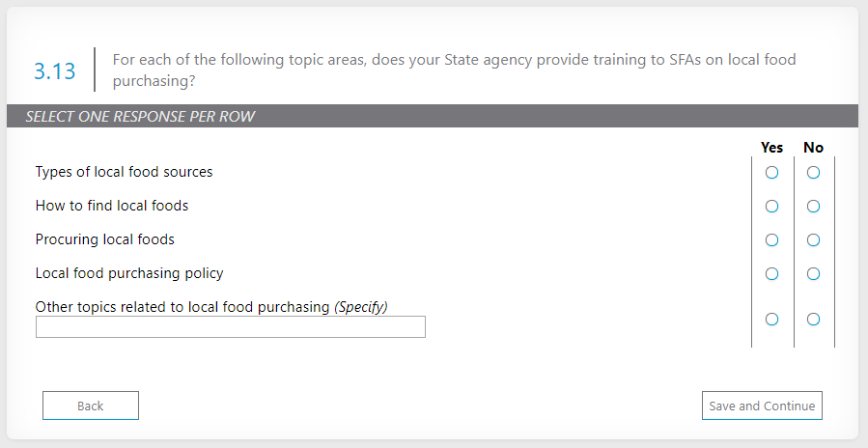Click the 'Procuring local foods' row label

tap(105, 239)
